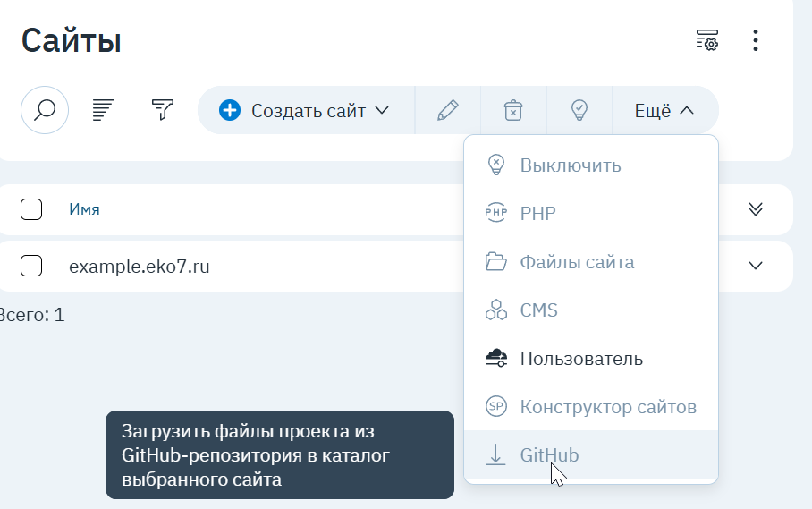
Task: Click the lightbulb enable icon
Action: click(579, 110)
